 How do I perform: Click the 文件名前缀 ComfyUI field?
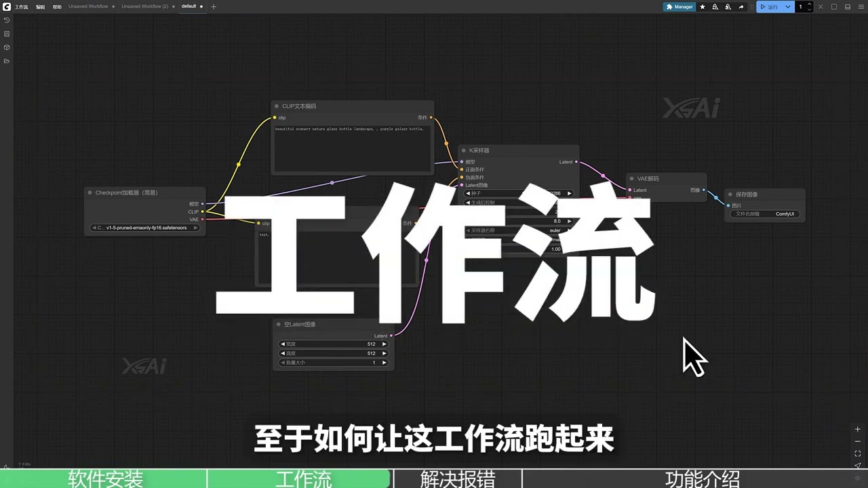pyautogui.click(x=765, y=214)
